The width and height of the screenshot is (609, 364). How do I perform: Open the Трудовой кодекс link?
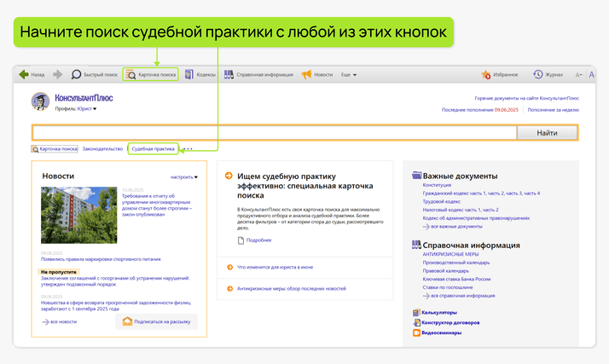(x=442, y=201)
